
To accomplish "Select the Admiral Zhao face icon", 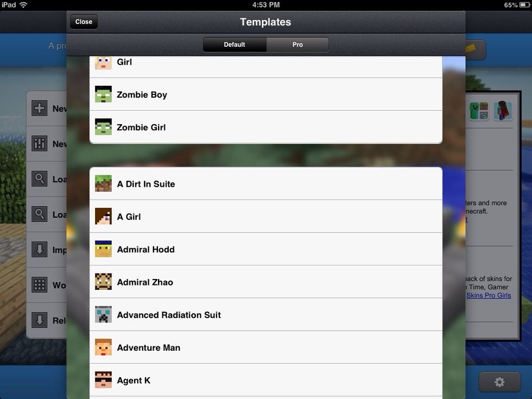I will click(x=103, y=282).
